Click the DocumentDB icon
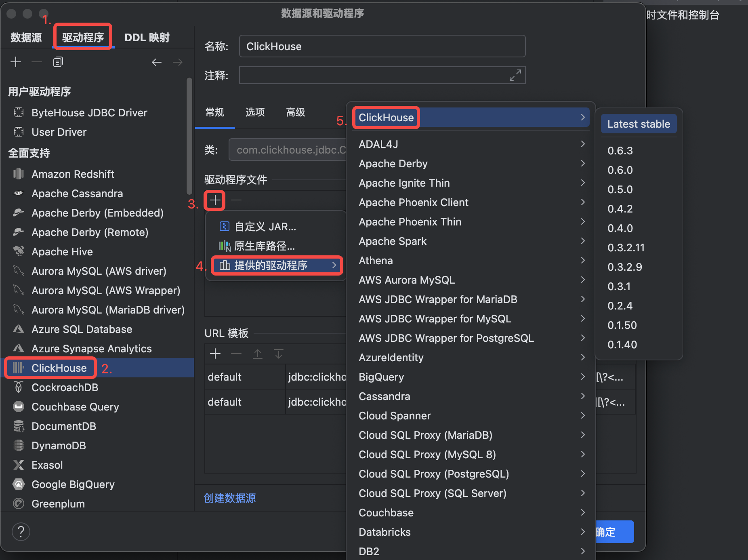The height and width of the screenshot is (560, 748). (x=19, y=426)
